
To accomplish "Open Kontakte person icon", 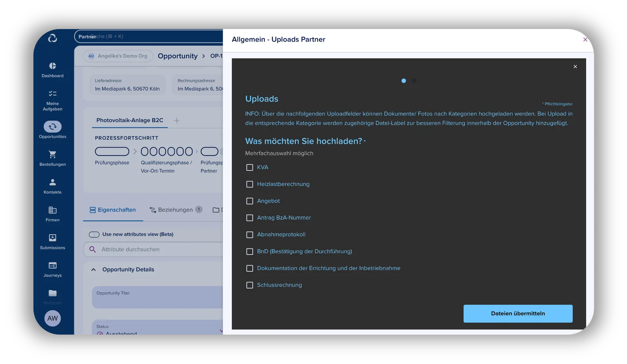I will click(53, 182).
